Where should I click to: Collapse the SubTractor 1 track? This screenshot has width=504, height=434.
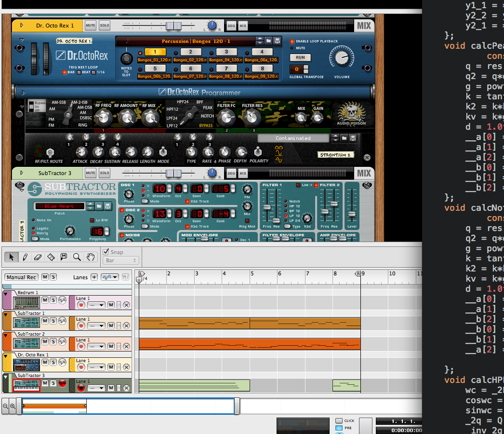point(5,314)
